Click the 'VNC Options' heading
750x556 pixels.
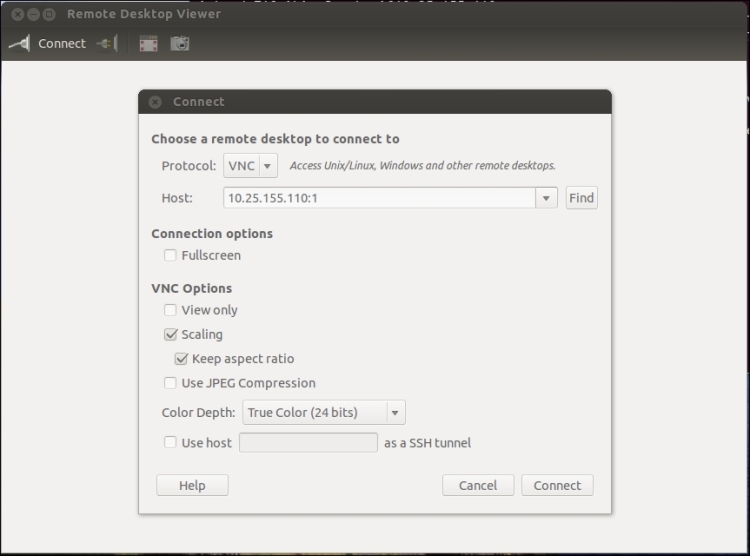pyautogui.click(x=191, y=289)
